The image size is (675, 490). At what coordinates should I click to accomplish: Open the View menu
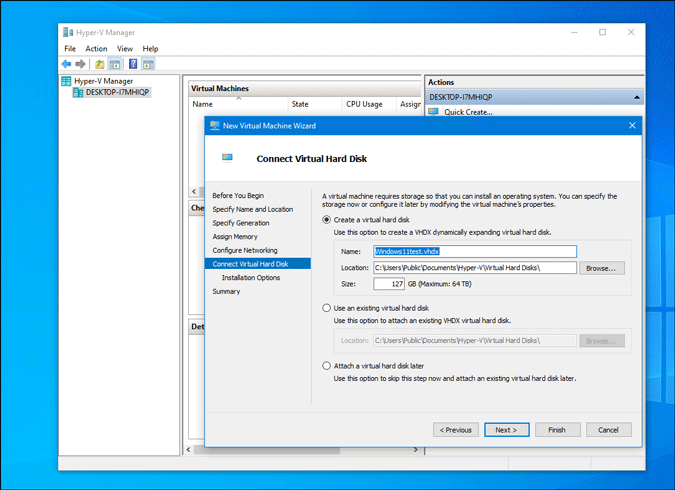click(x=125, y=49)
